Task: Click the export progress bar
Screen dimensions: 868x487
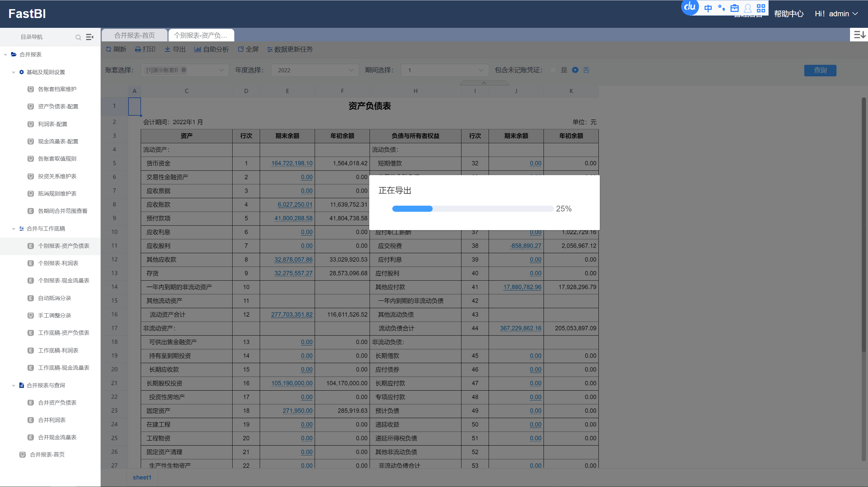Action: 473,209
